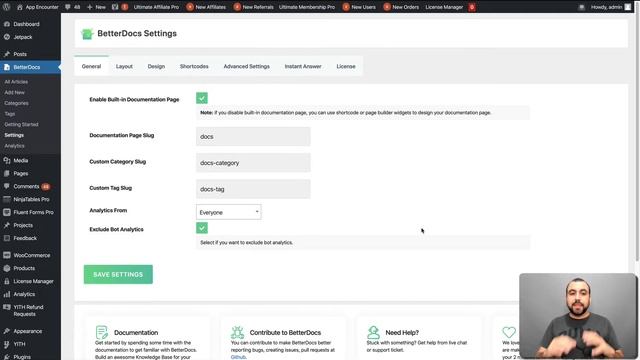Click the Posts pin icon in the sidebar
Screen dimensions: 640x360
pos(7,54)
